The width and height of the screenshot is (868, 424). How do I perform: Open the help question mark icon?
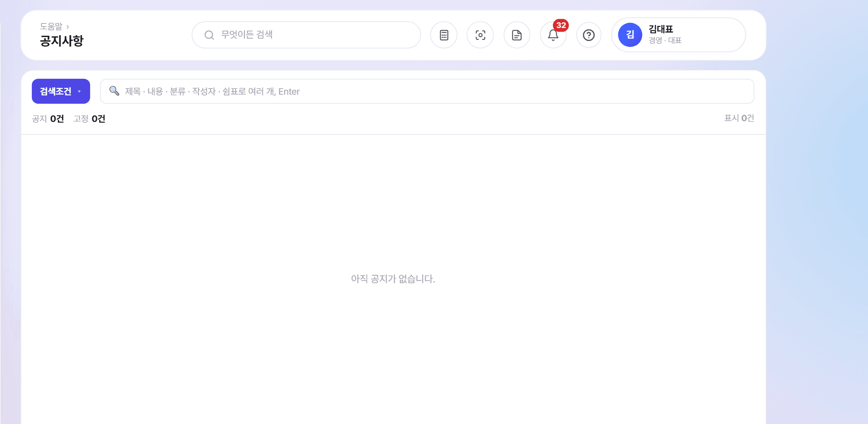click(589, 35)
